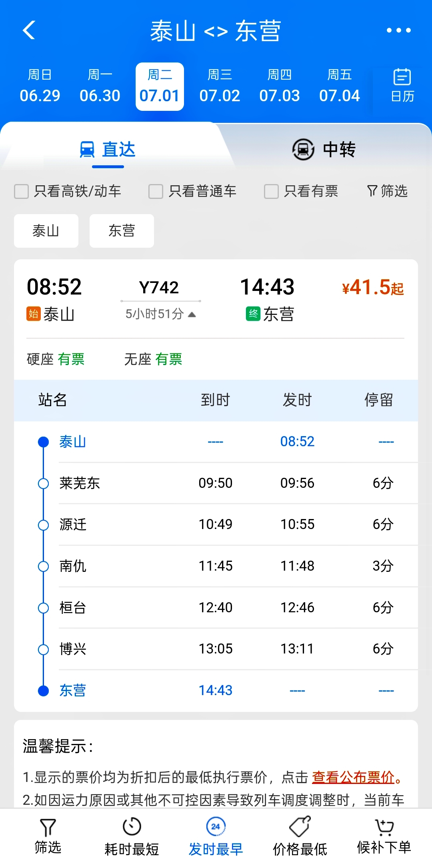Open the 查看公布票价 link
The image size is (432, 868).
click(x=353, y=777)
